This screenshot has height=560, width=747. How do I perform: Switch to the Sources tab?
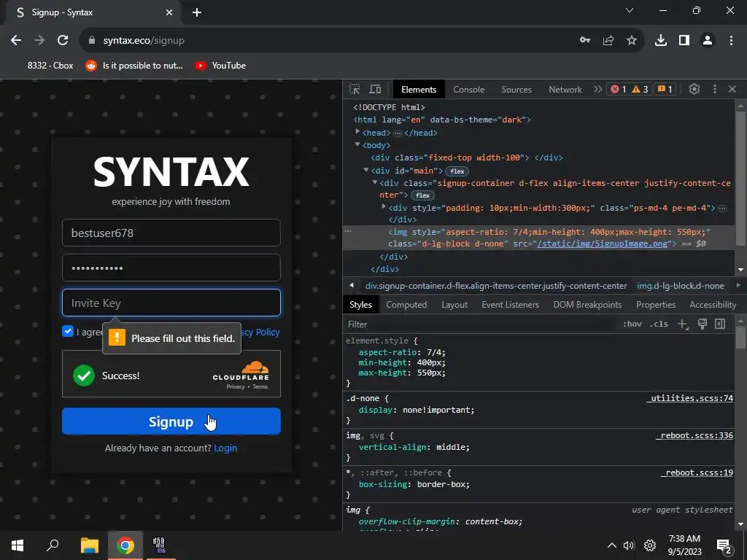click(516, 90)
